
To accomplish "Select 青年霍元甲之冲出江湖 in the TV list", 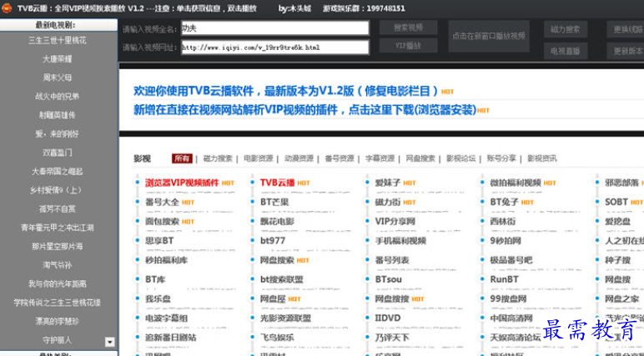I will click(x=58, y=228).
